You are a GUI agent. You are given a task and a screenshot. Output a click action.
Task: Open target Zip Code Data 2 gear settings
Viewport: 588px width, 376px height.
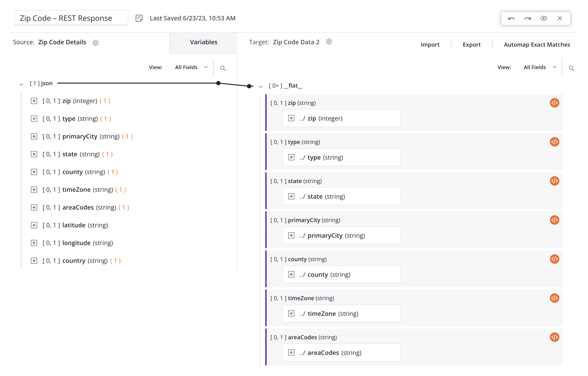(329, 42)
